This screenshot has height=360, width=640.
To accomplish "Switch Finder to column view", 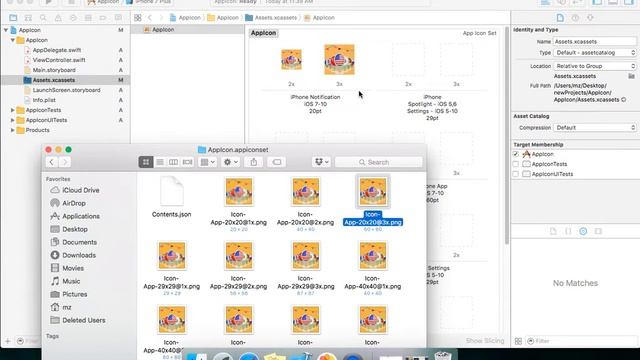I will [x=173, y=162].
